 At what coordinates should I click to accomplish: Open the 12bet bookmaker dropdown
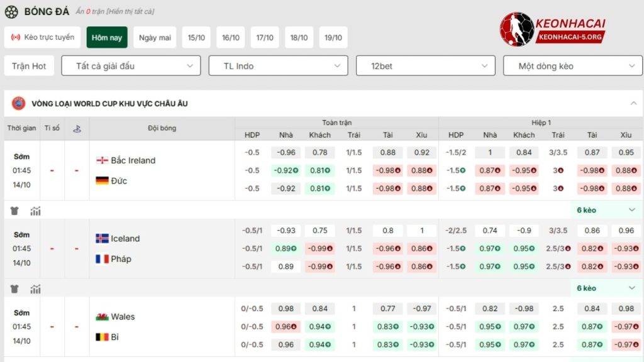click(x=426, y=65)
